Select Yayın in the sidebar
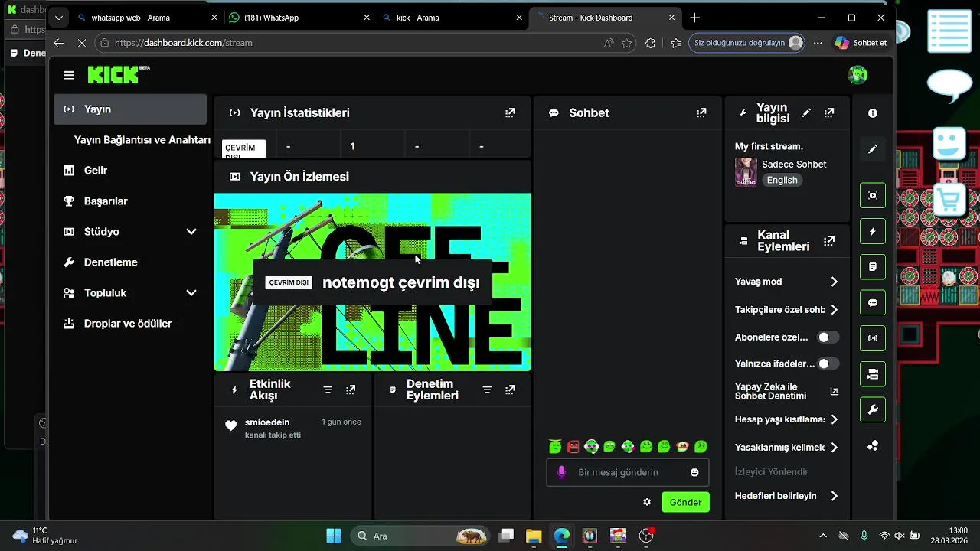Viewport: 980px width, 551px height. pyautogui.click(x=130, y=109)
